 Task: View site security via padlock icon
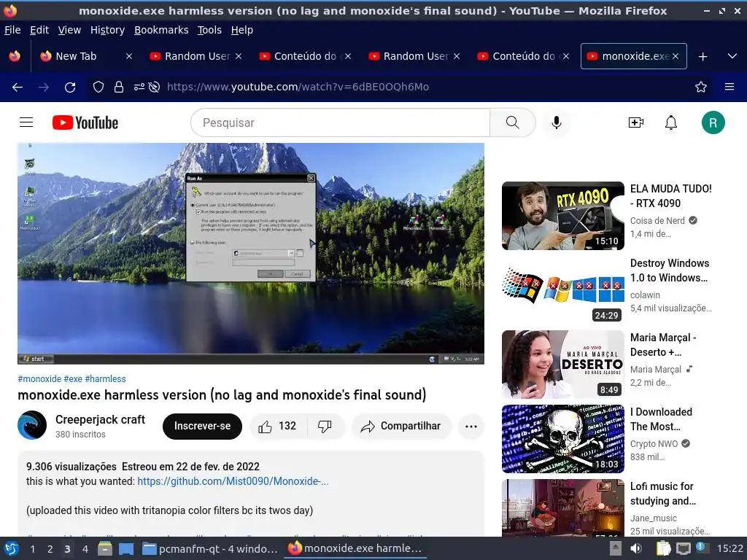click(x=119, y=87)
